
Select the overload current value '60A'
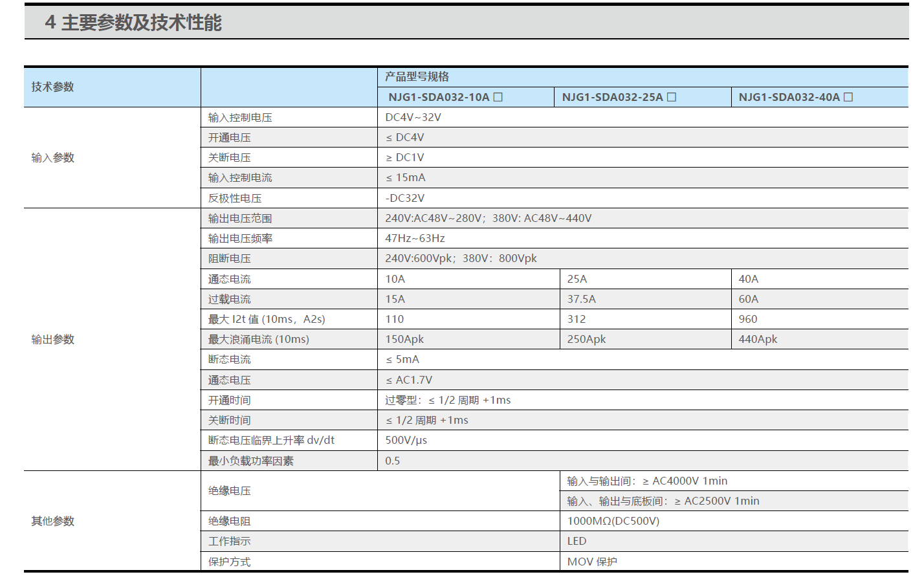pos(749,299)
